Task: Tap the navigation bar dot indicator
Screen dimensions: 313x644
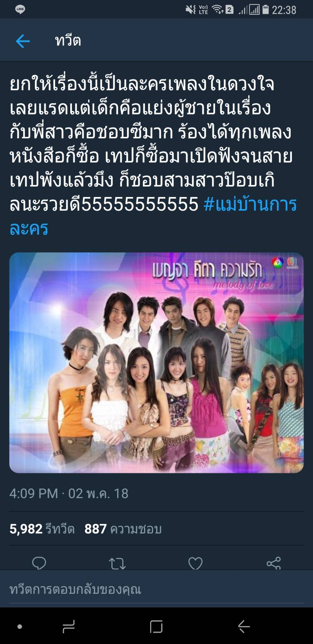Action: click(x=20, y=626)
